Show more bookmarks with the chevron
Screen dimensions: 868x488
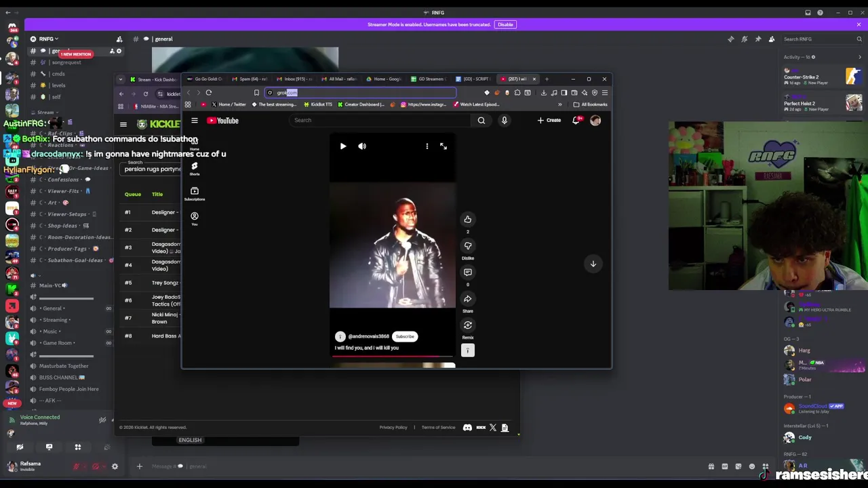(560, 104)
